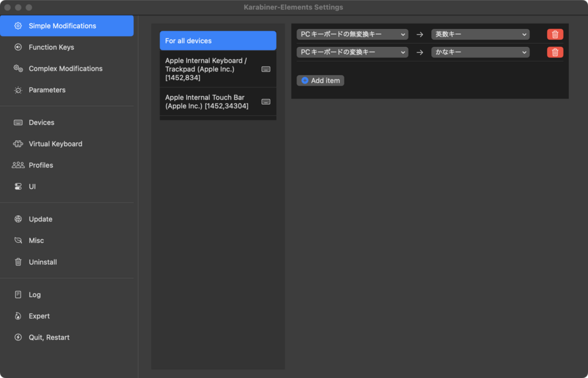Select the For all devices entry
The width and height of the screenshot is (588, 378).
coord(218,41)
